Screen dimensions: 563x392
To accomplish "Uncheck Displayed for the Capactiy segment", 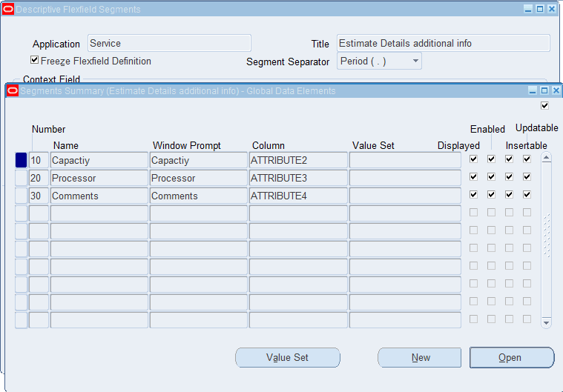I will click(x=473, y=159).
